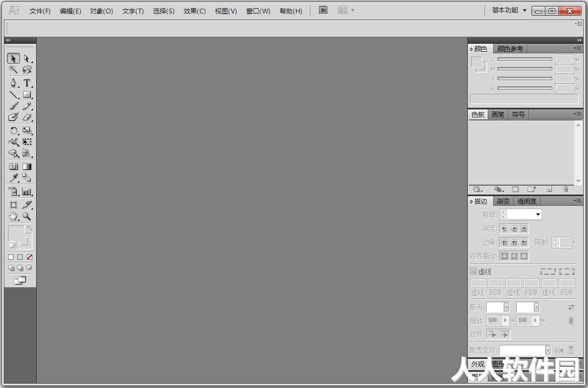Select the Hand tool

pos(13,216)
